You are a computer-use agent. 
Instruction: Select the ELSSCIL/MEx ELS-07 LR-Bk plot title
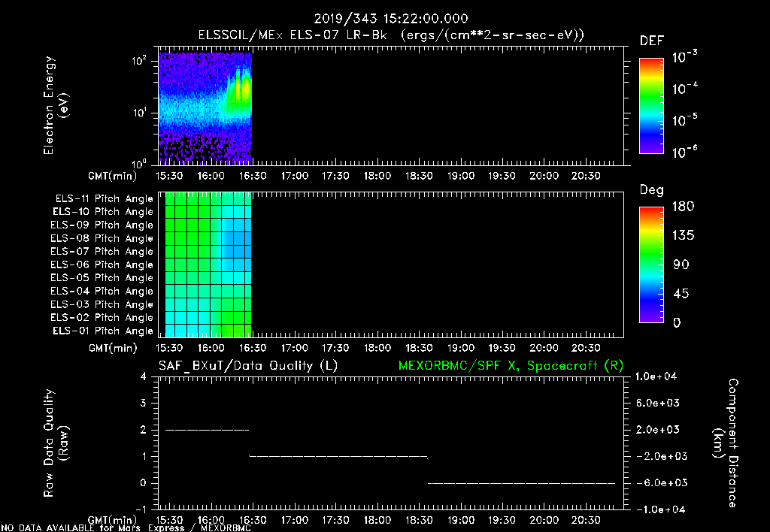coord(391,35)
